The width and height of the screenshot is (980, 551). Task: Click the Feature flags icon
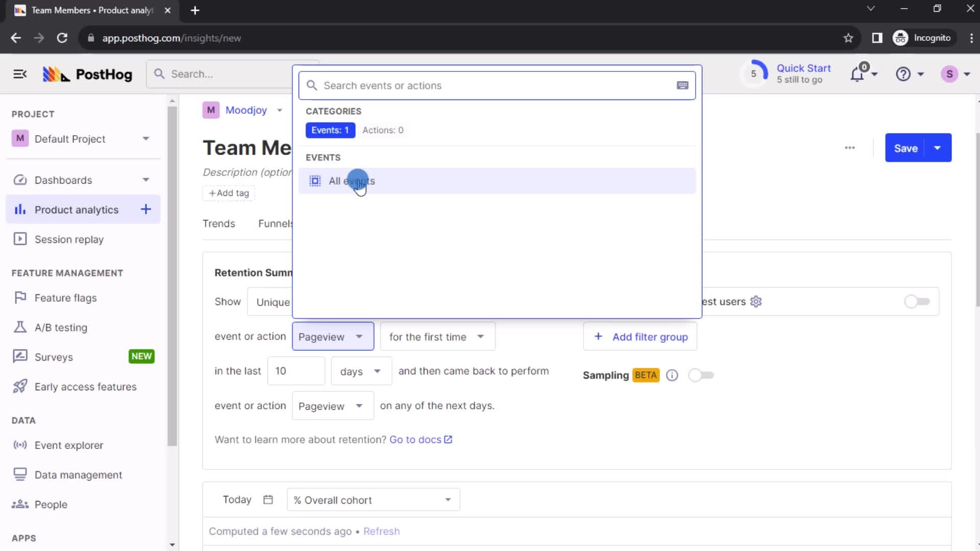tap(19, 297)
